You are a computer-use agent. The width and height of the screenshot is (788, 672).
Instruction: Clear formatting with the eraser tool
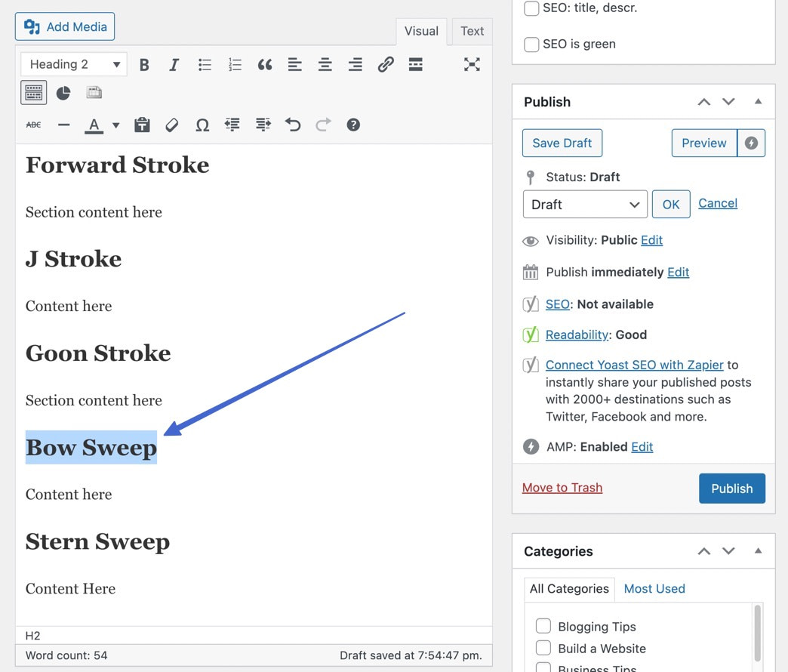[171, 125]
